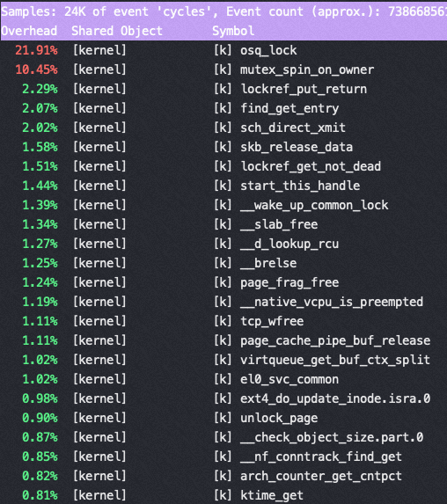Image resolution: width=447 pixels, height=504 pixels.
Task: Click the tcp_wfree symbol
Action: click(272, 321)
